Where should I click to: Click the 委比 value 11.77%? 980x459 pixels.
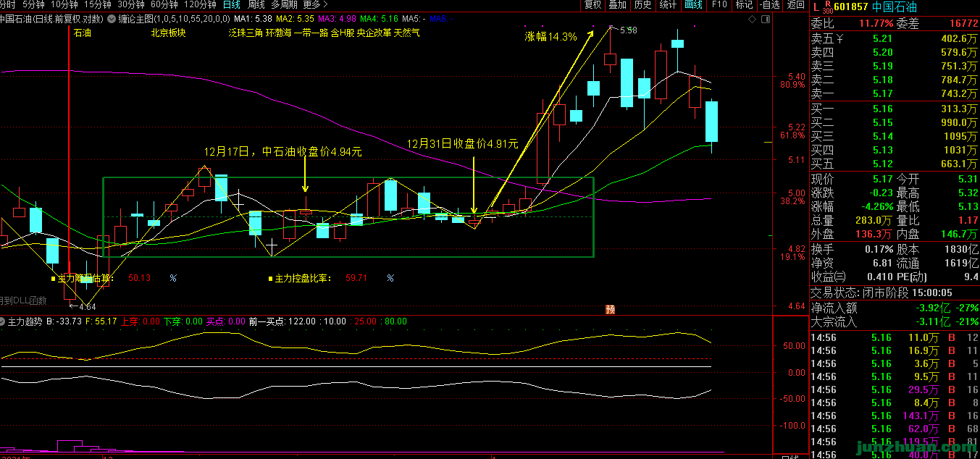point(875,23)
